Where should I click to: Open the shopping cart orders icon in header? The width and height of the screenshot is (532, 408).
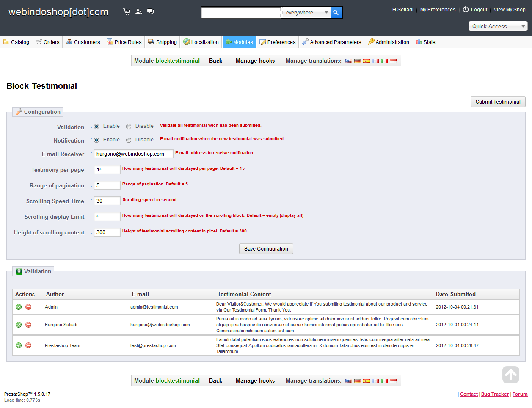pyautogui.click(x=127, y=12)
